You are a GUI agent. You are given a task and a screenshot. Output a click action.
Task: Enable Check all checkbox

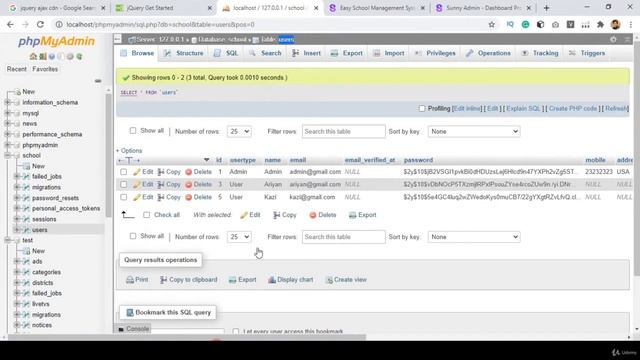(x=147, y=215)
